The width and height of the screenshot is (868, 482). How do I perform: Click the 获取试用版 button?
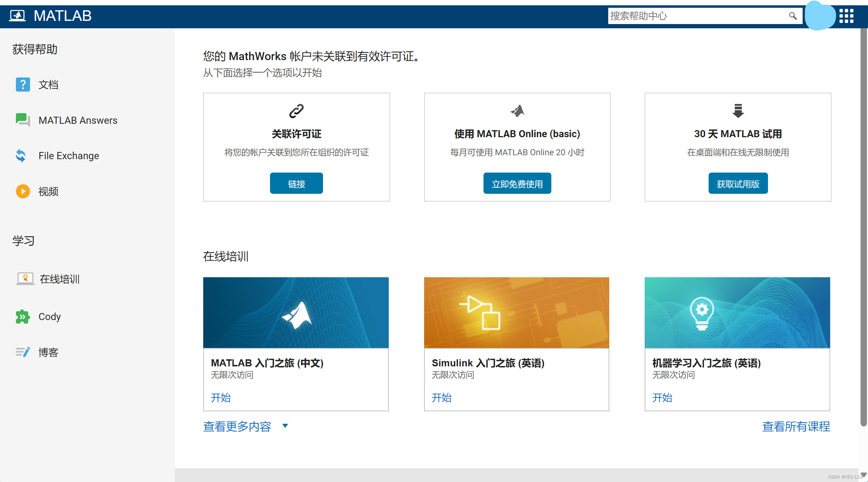738,183
